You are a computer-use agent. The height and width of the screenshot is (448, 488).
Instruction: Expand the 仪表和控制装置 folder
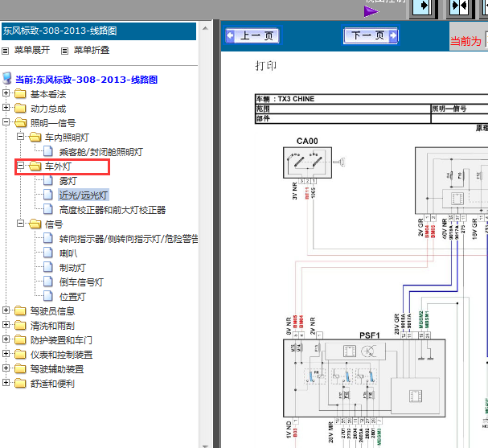click(x=6, y=354)
